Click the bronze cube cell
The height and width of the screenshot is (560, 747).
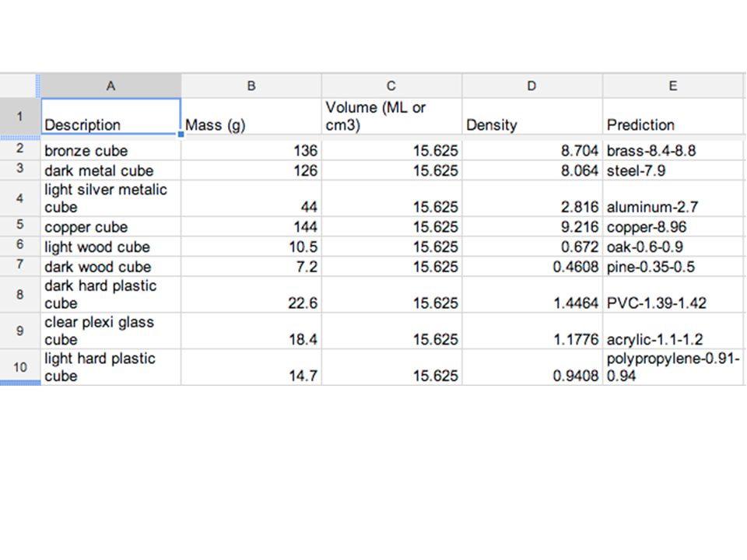pos(110,150)
